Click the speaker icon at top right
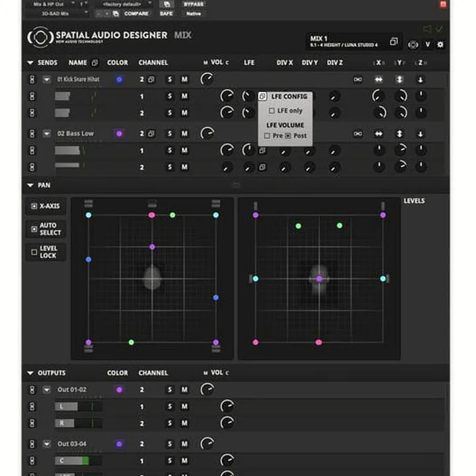Screen dimensions: 476x476 (x=427, y=29)
